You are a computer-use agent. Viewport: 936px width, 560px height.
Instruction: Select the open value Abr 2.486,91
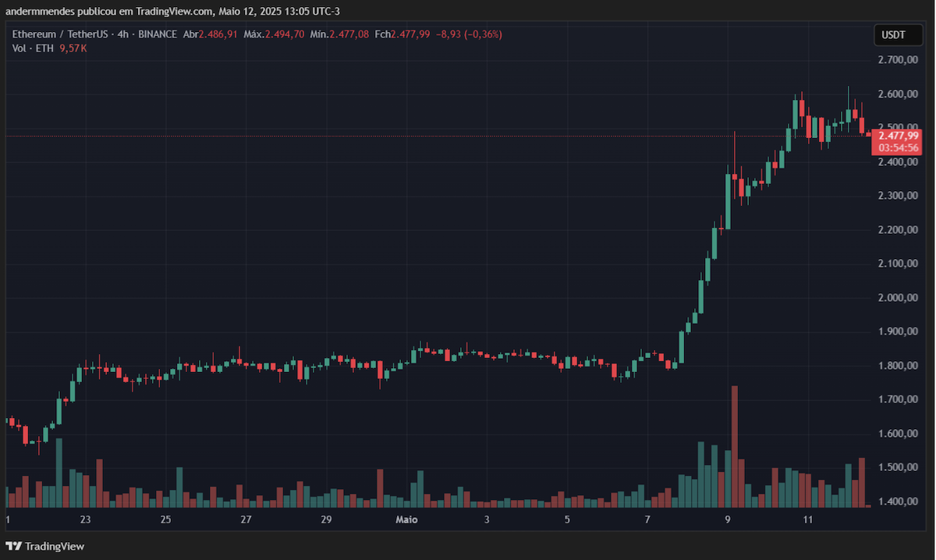click(x=211, y=34)
